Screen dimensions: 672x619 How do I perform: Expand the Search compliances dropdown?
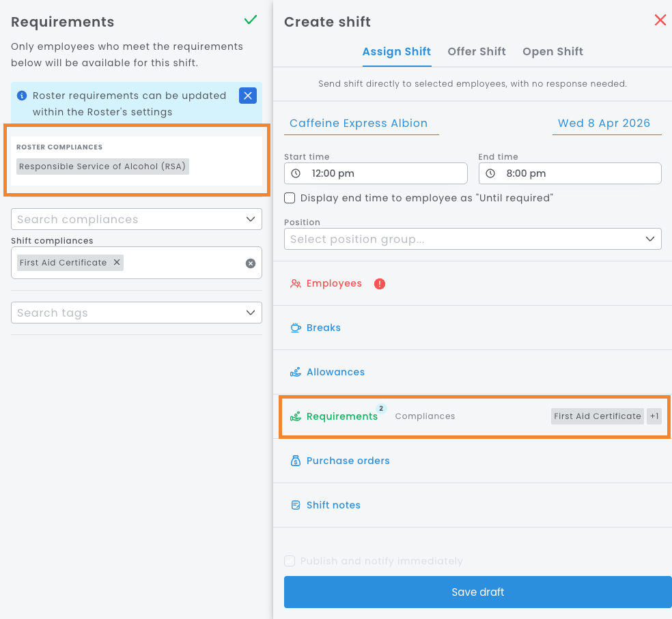[250, 219]
